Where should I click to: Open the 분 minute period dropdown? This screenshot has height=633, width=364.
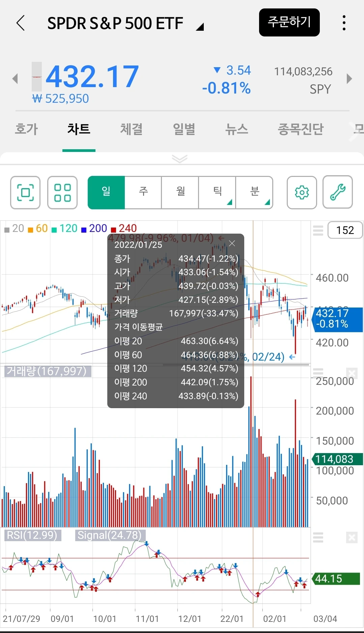(x=254, y=192)
